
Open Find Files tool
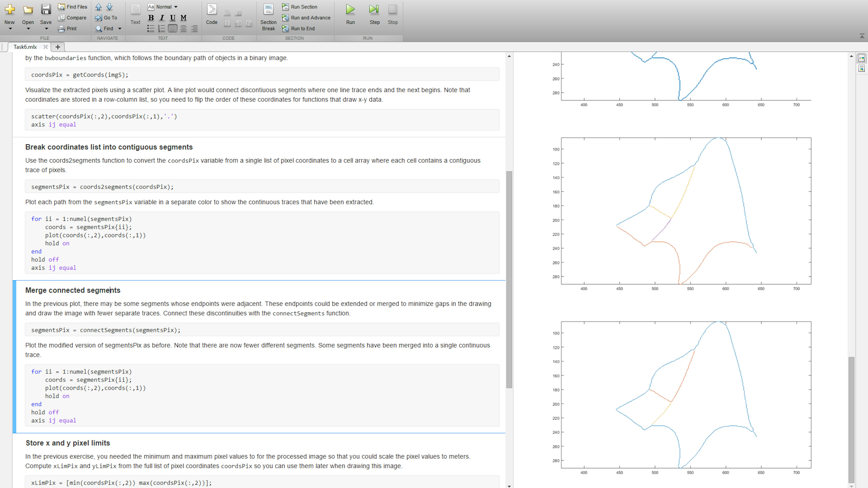72,7
